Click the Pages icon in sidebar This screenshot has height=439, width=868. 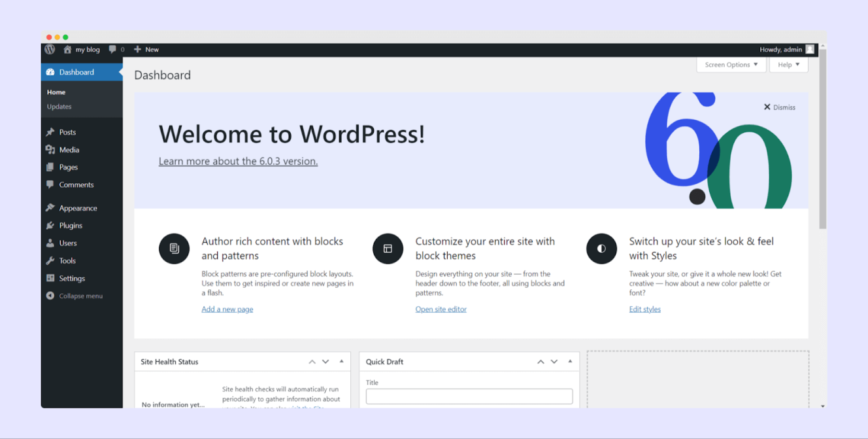tap(50, 167)
